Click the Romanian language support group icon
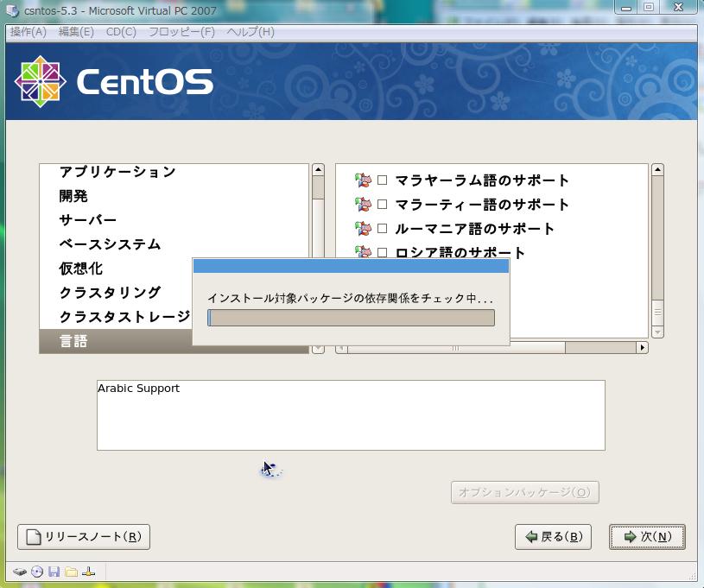This screenshot has width=704, height=588. (363, 229)
